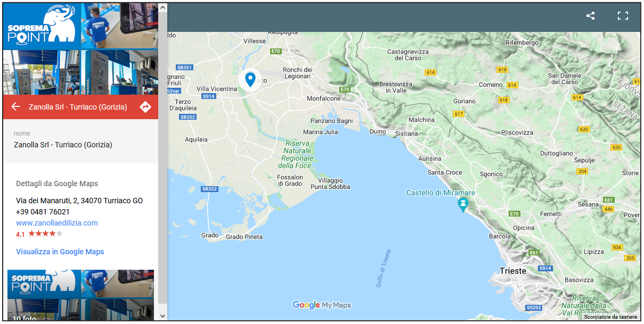Click the sidebar scrollbar down arrow

point(163,315)
